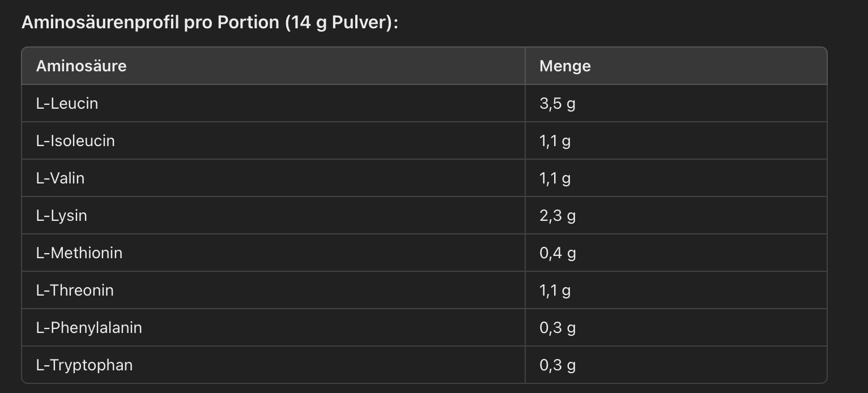Select the L-Leucin cell
This screenshot has height=393, width=868.
67,103
